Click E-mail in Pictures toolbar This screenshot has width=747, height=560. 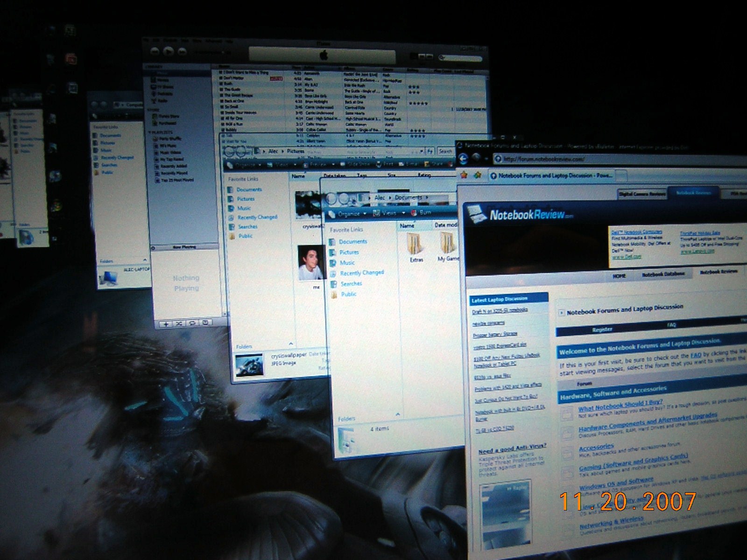pyautogui.click(x=409, y=164)
